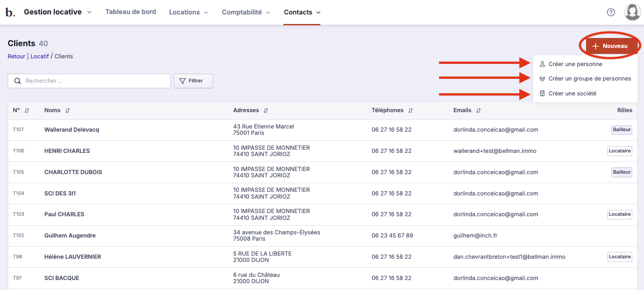This screenshot has height=290, width=644.
Task: Sort the Noms column
Action: pyautogui.click(x=67, y=110)
